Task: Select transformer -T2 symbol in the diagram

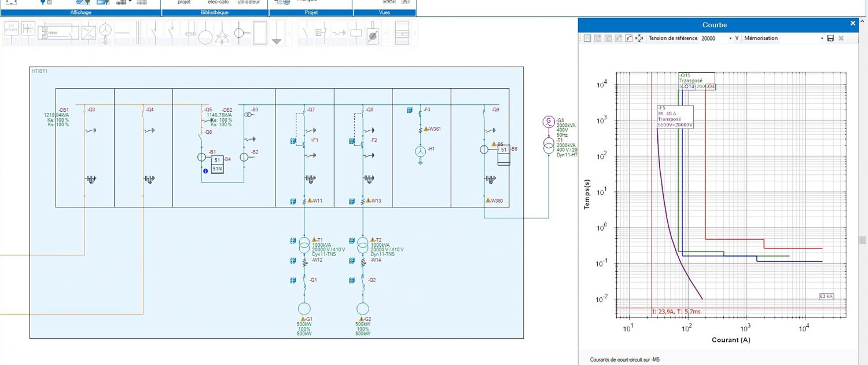Action: pyautogui.click(x=363, y=245)
